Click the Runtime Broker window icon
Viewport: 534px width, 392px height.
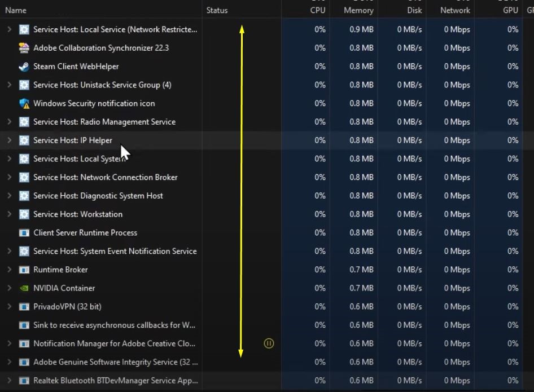[x=24, y=270]
